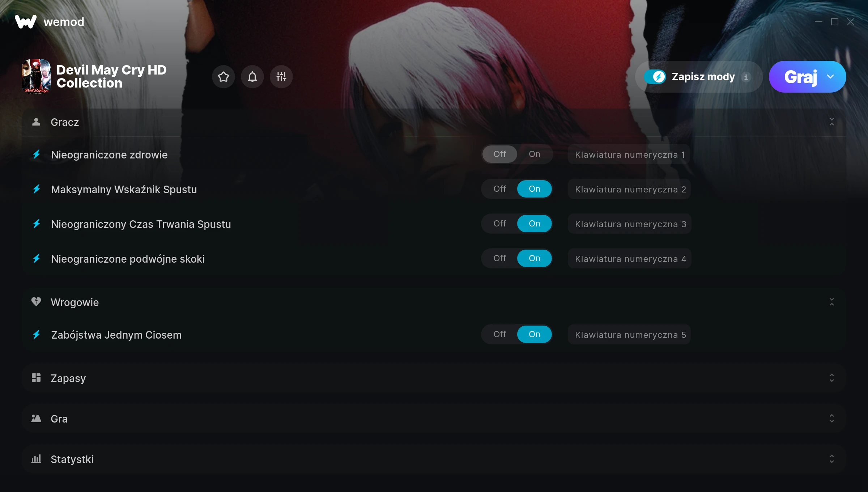Click the Graj play button
This screenshot has width=868, height=492.
click(x=800, y=77)
